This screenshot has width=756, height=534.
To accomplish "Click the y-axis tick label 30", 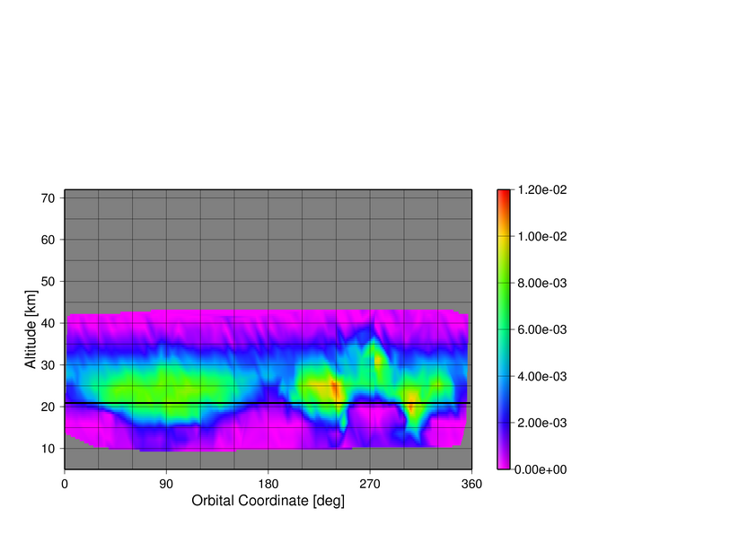I will pos(48,365).
